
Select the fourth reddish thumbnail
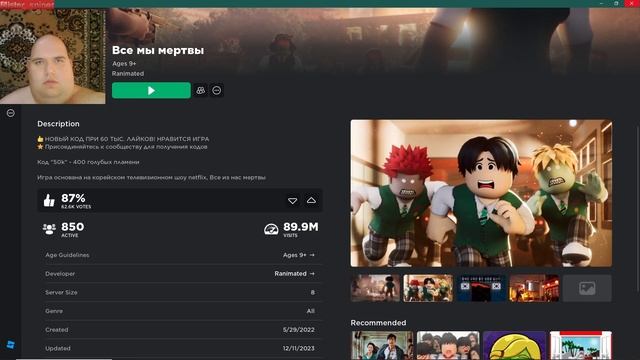click(x=534, y=288)
